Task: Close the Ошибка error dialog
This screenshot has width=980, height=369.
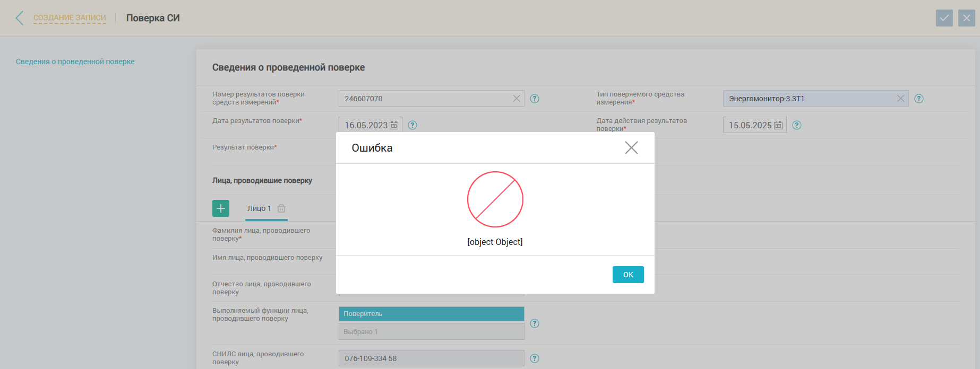Action: click(x=631, y=147)
